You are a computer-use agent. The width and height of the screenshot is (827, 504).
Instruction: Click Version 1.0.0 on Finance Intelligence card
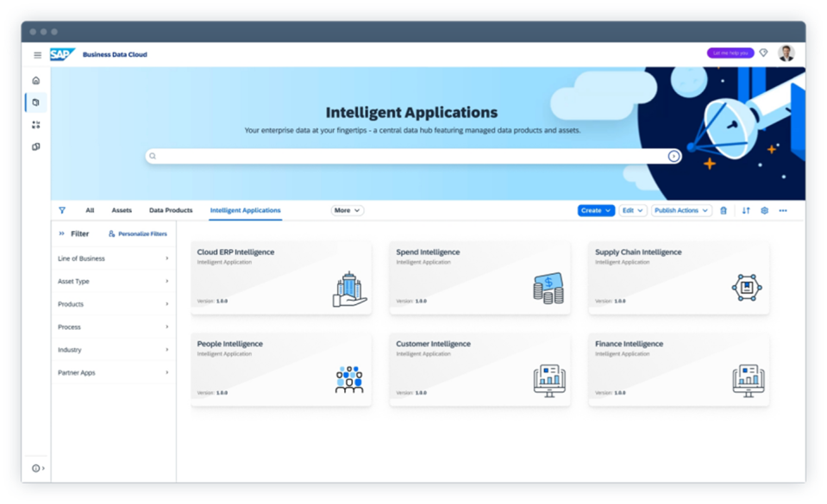[x=611, y=393]
